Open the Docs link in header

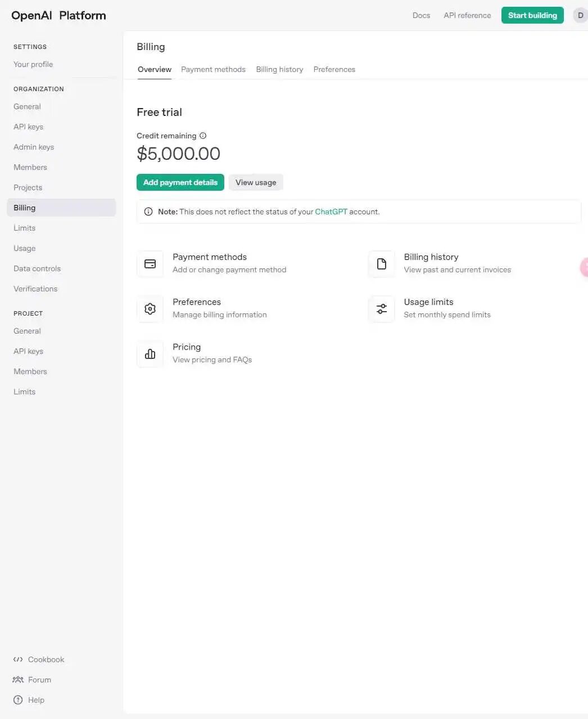tap(421, 15)
